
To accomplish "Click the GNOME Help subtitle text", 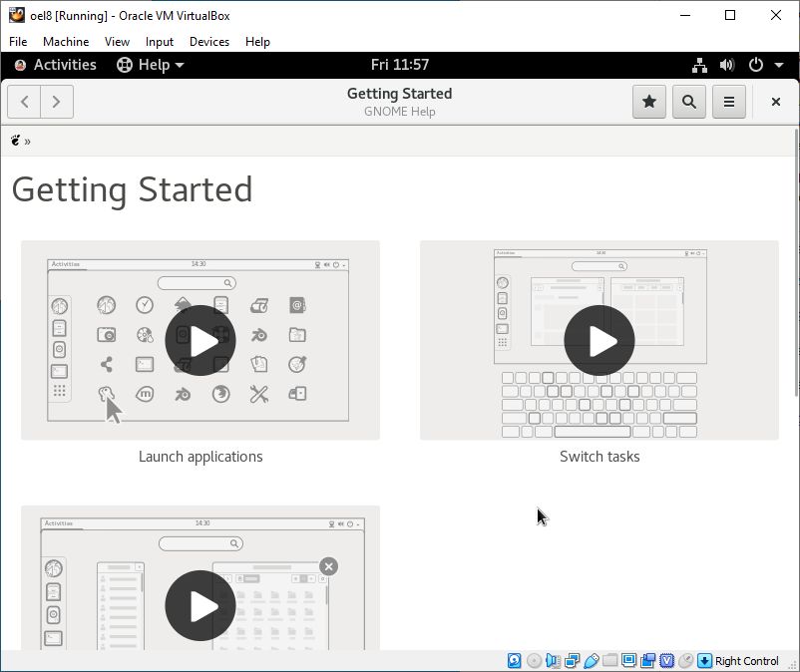I will click(399, 112).
